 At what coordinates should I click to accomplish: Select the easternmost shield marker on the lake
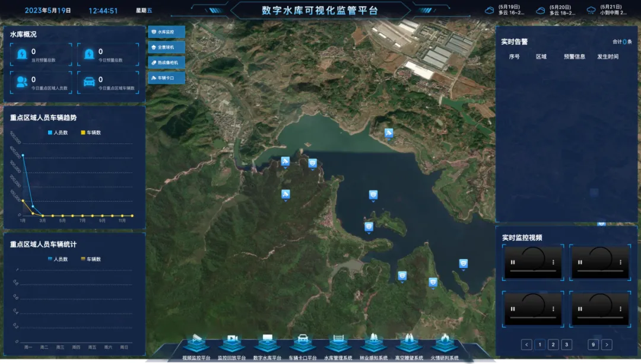[x=463, y=264]
